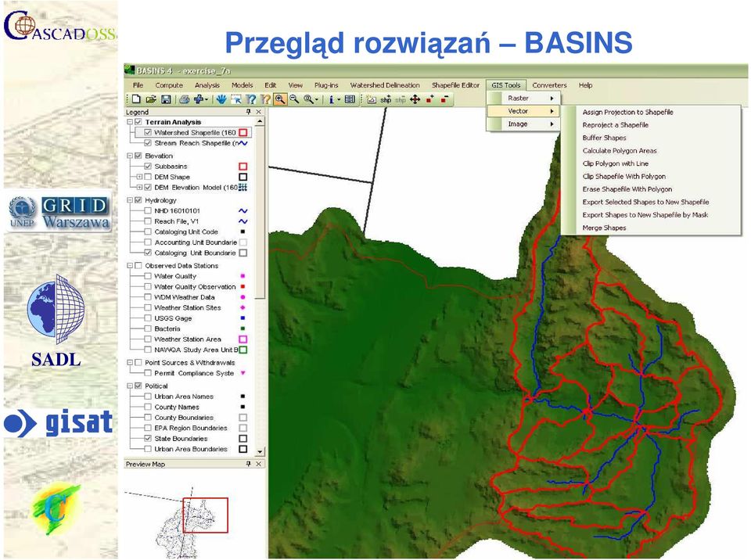Image resolution: width=751 pixels, height=560 pixels.
Task: Uncheck the Watershed Shapefile layer
Action: (x=148, y=132)
